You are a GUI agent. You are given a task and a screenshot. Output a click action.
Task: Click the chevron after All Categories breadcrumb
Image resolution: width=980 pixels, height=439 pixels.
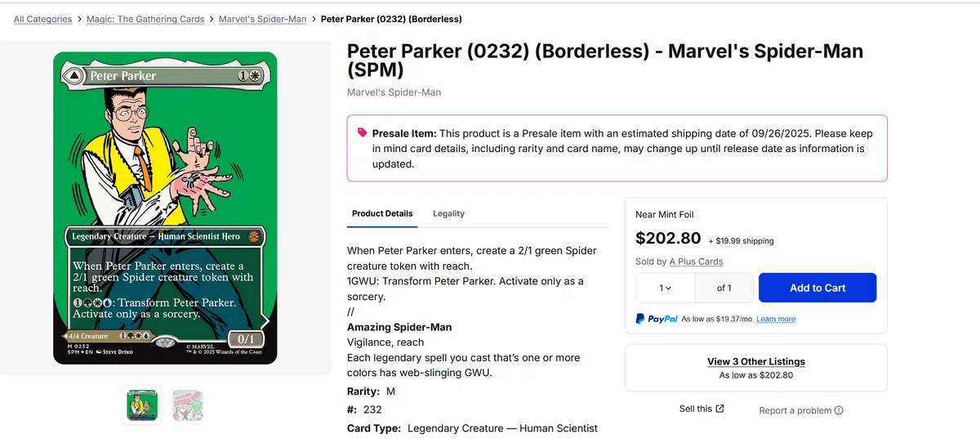pos(79,19)
